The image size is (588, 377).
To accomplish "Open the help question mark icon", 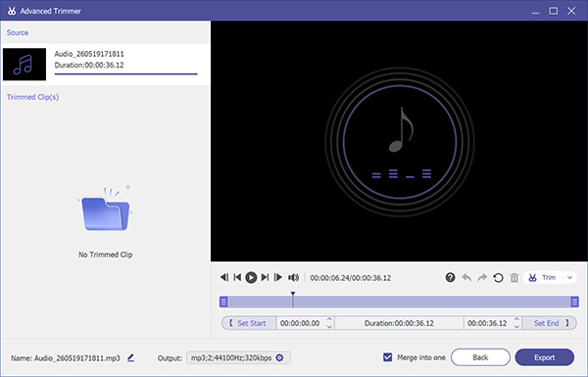I will pyautogui.click(x=450, y=278).
